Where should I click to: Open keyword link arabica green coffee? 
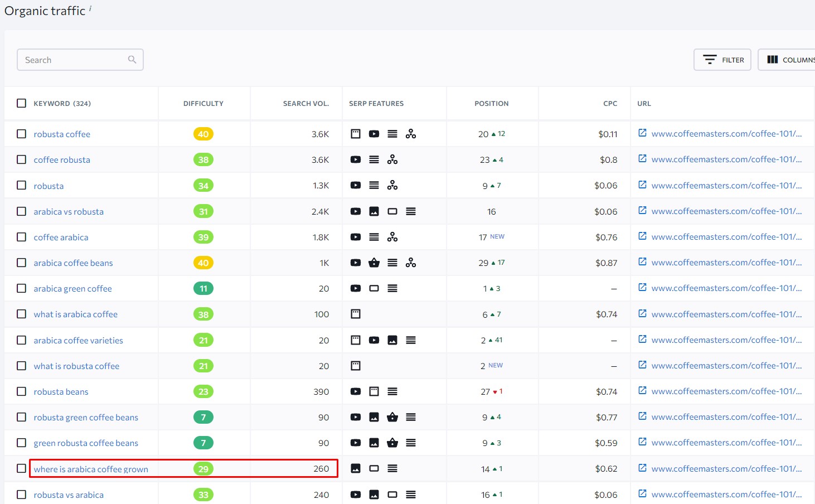(x=72, y=288)
